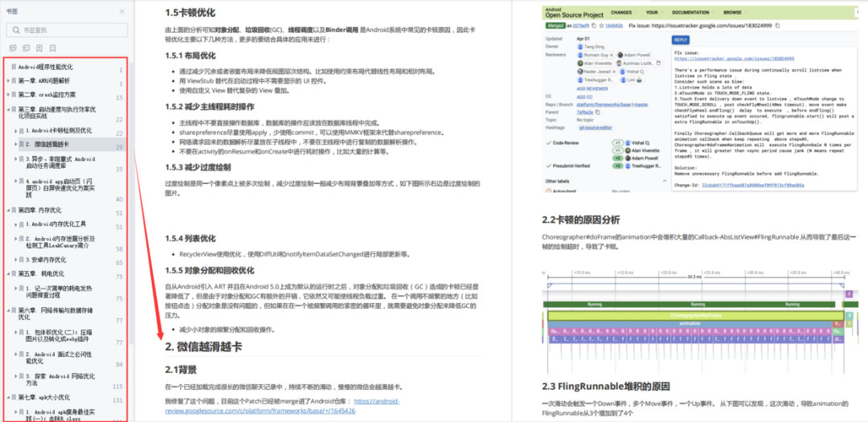Open the LeakCanary简介 bookmark entry
868x422 pixels.
point(61,242)
